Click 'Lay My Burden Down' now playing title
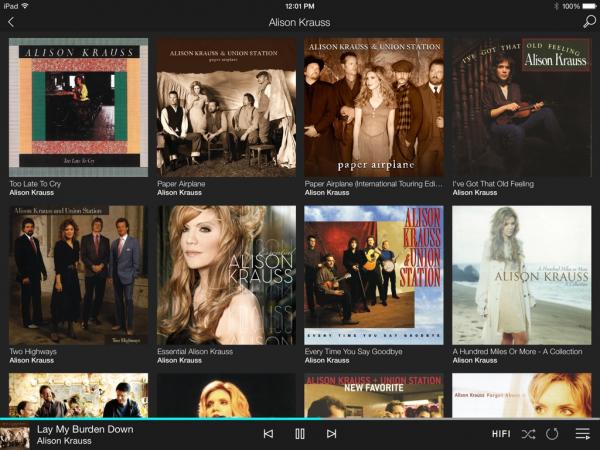This screenshot has width=600, height=450. coord(85,429)
